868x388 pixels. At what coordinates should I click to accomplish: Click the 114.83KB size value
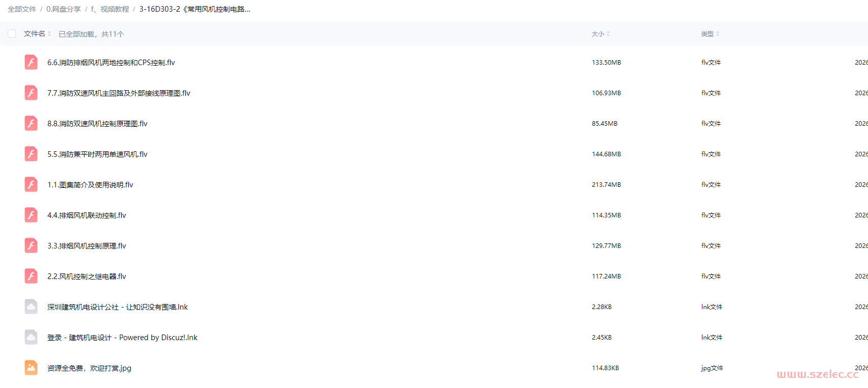click(x=605, y=368)
